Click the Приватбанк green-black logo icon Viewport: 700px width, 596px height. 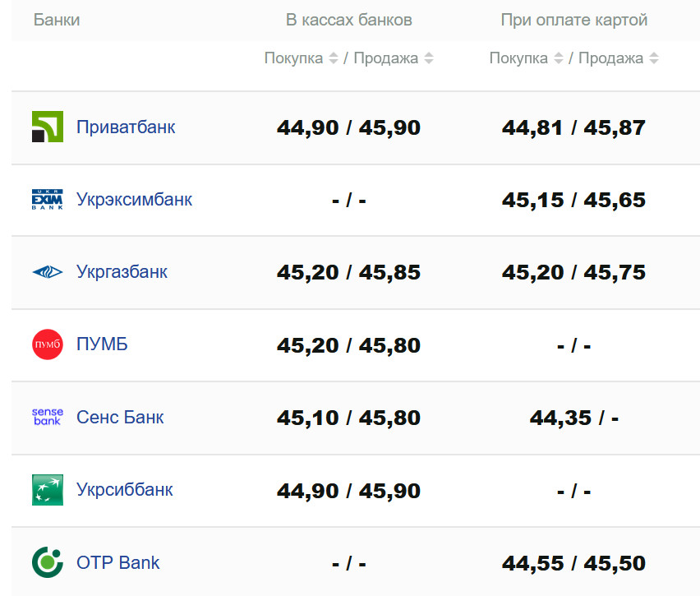click(x=47, y=127)
